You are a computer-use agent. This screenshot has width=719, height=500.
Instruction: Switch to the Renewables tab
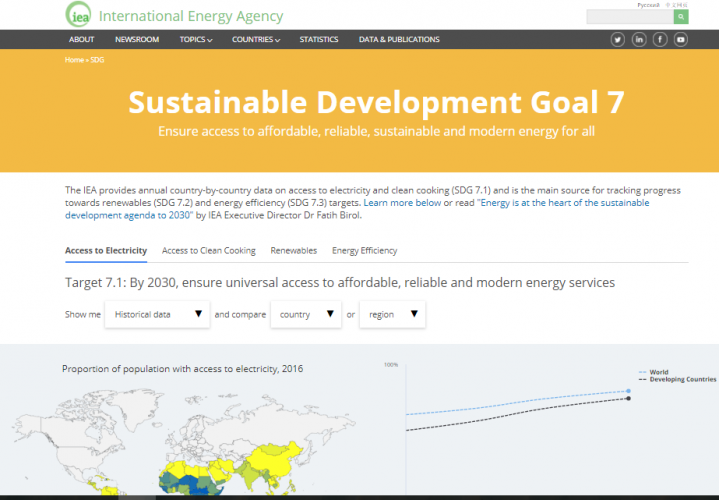pyautogui.click(x=293, y=250)
